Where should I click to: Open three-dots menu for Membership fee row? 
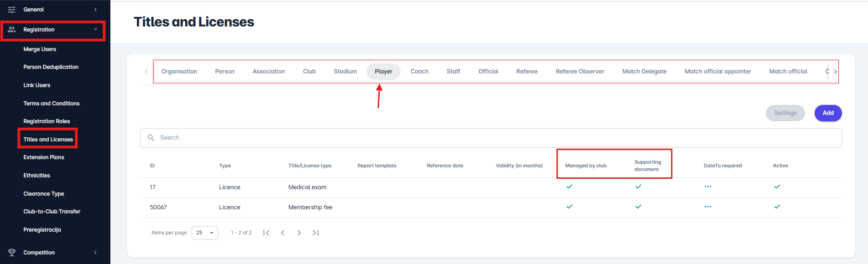pos(707,207)
